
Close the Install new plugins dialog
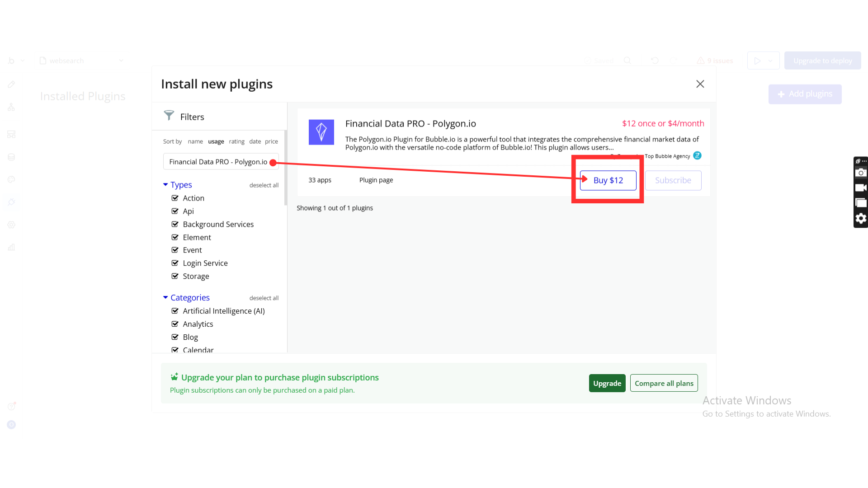(700, 84)
